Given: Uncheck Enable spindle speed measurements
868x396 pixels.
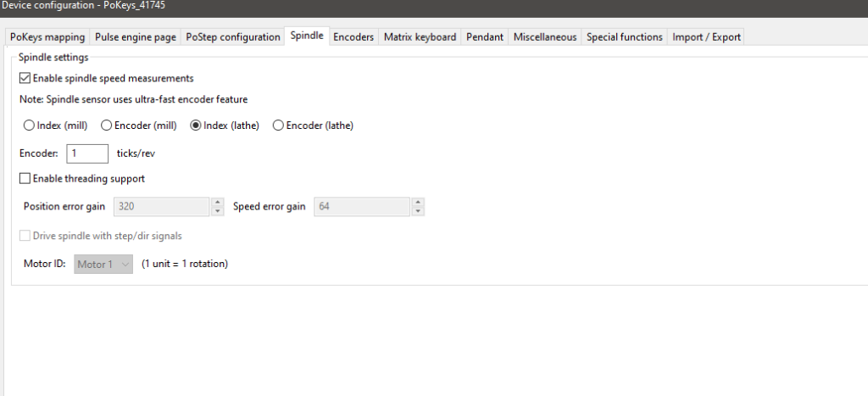Looking at the screenshot, I should tap(25, 78).
